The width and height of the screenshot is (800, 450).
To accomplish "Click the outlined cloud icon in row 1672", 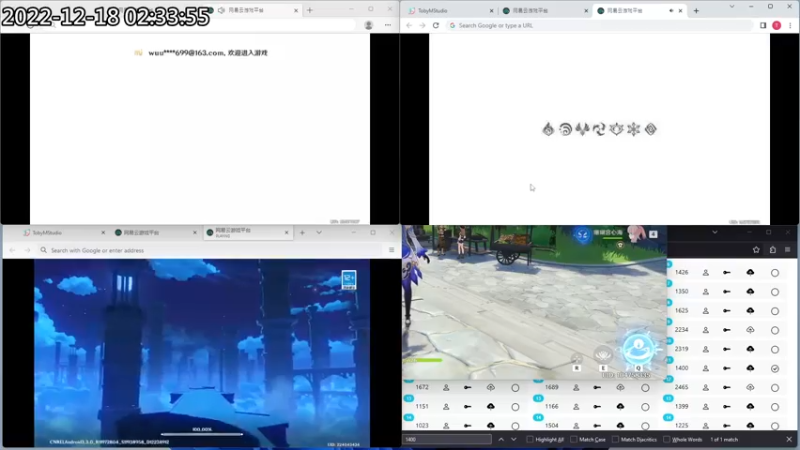I will 490,387.
